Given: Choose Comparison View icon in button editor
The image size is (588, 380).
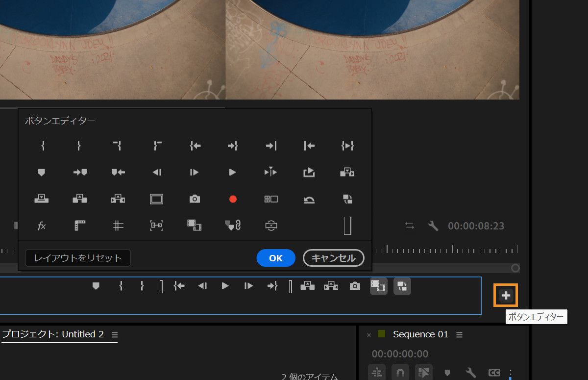Looking at the screenshot, I should coord(195,226).
